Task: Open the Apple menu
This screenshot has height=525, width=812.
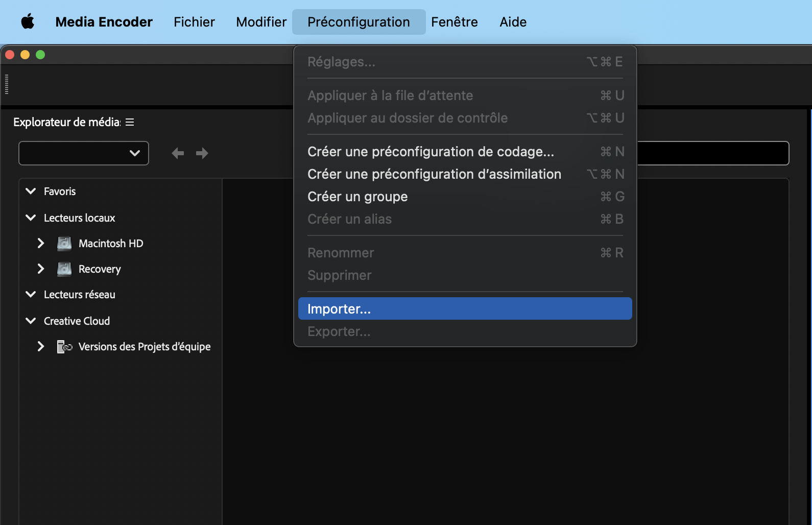Action: (x=28, y=22)
